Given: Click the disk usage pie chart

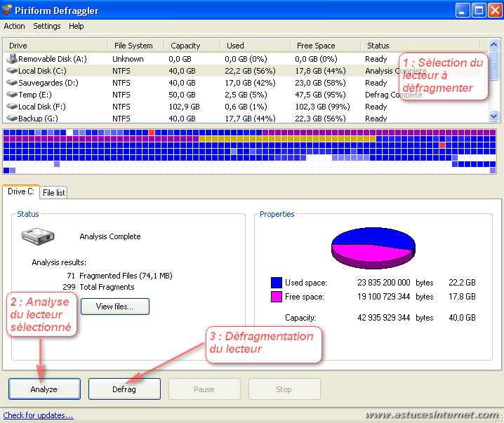Looking at the screenshot, I should tap(373, 248).
